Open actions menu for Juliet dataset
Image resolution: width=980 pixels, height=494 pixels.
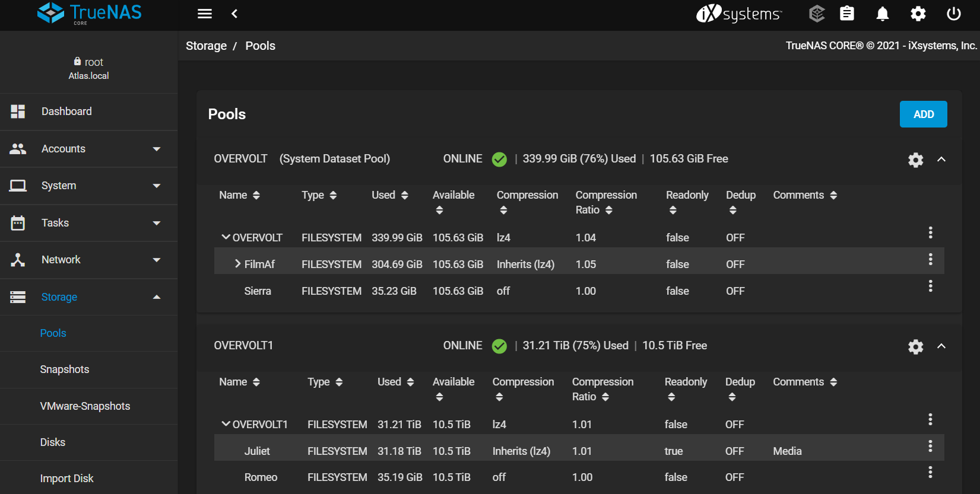pos(930,446)
